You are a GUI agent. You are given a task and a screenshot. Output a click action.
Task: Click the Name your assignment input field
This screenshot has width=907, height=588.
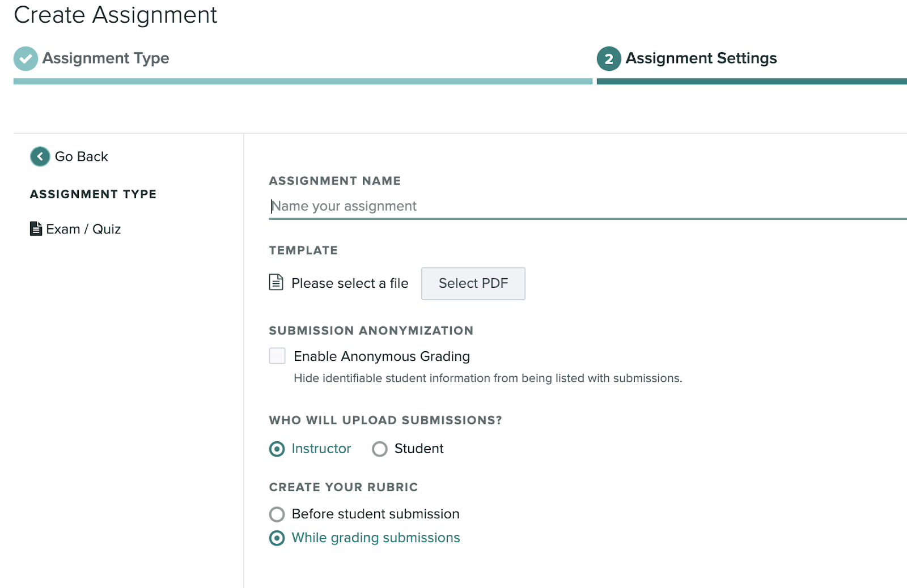pos(453,206)
